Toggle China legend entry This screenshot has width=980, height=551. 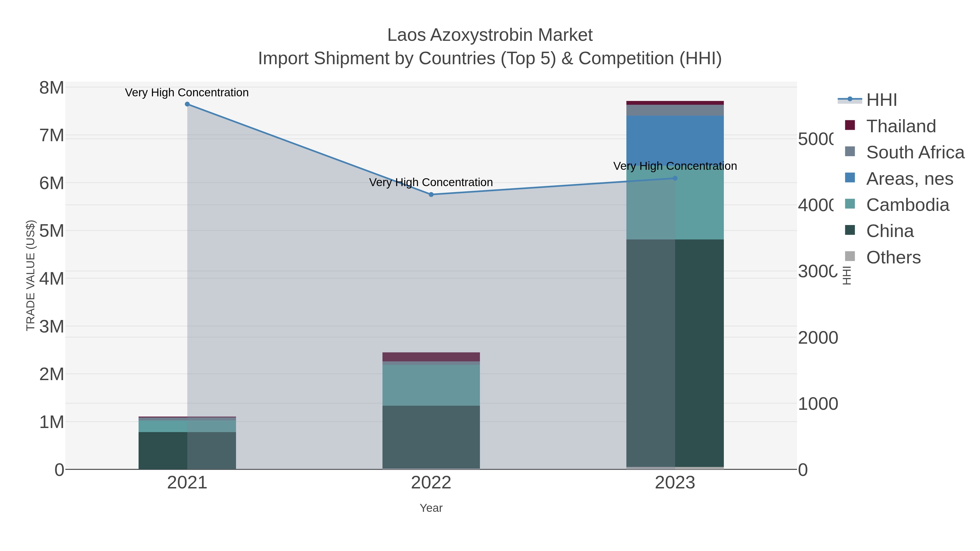point(879,231)
